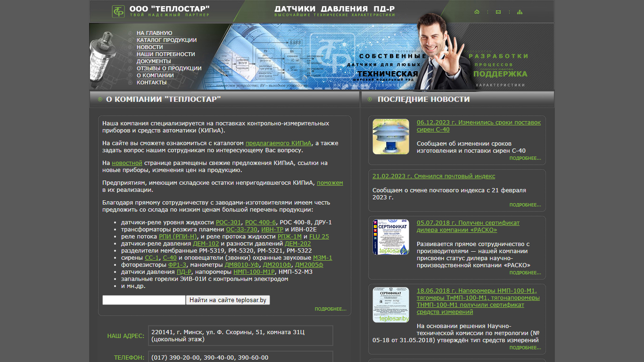Click the sitemap icon in header
The height and width of the screenshot is (362, 644).
(520, 12)
